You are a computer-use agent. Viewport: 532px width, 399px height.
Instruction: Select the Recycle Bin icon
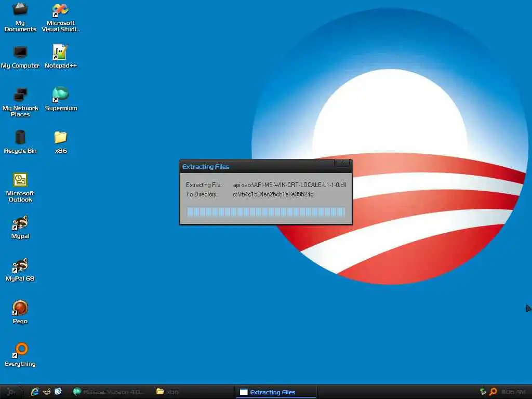[20, 142]
